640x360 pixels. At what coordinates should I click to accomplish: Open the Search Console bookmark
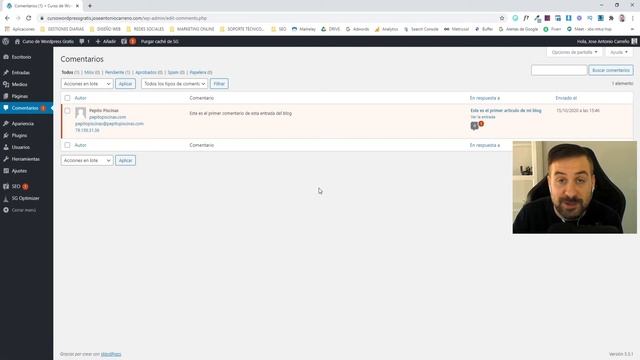click(x=421, y=29)
